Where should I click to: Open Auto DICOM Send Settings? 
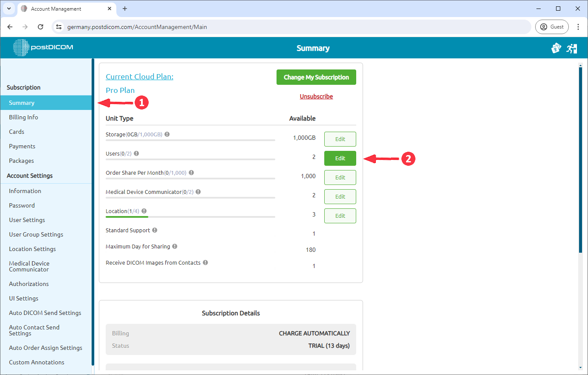pos(45,312)
